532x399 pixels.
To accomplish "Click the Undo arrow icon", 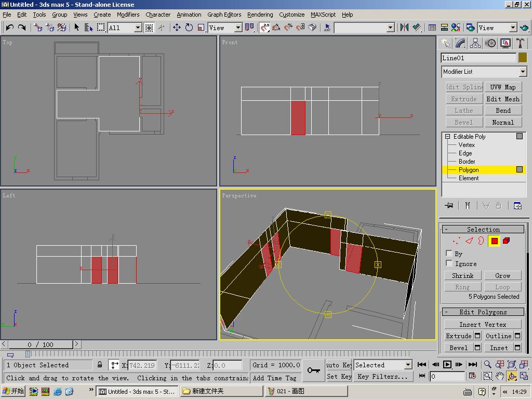I will tap(10, 28).
